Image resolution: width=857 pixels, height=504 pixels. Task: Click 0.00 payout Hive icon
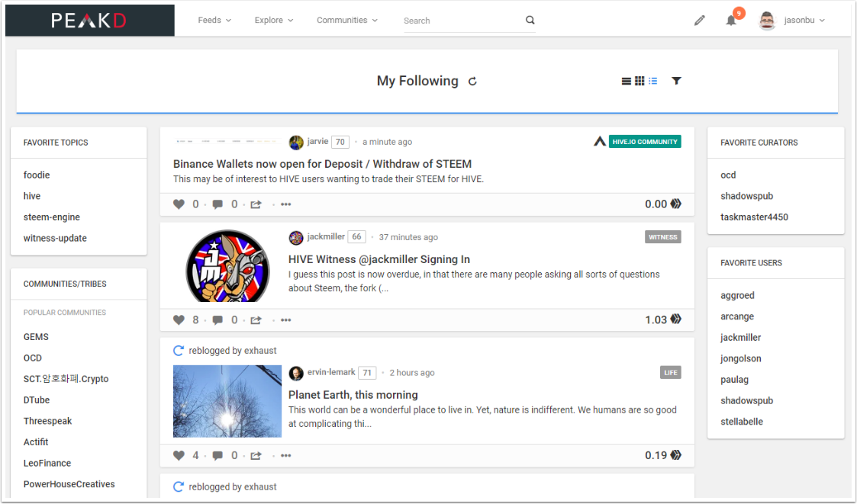click(x=676, y=204)
